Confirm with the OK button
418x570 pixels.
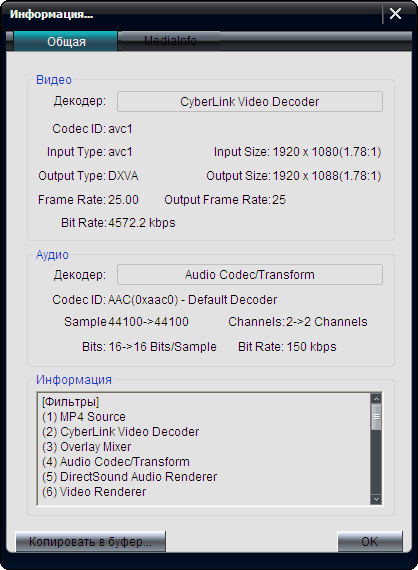[x=370, y=541]
